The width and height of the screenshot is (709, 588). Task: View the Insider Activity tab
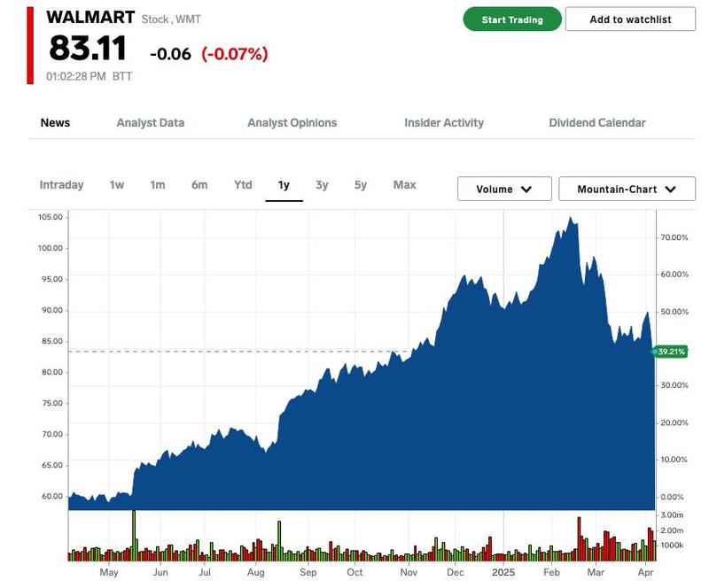(x=444, y=123)
